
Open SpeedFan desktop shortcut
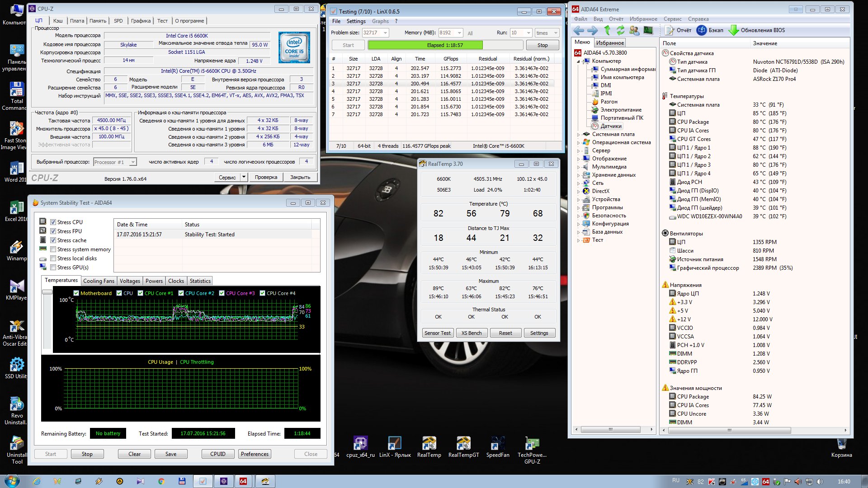click(x=497, y=444)
